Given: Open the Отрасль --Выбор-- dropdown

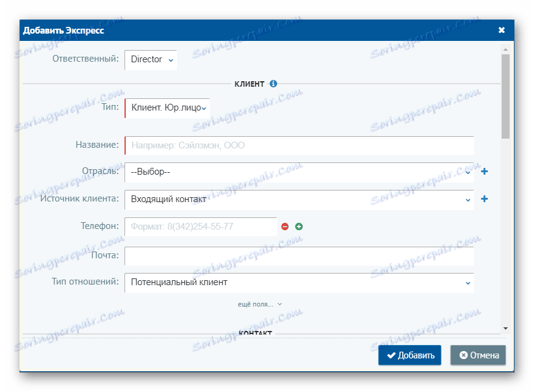Looking at the screenshot, I should click(x=299, y=172).
